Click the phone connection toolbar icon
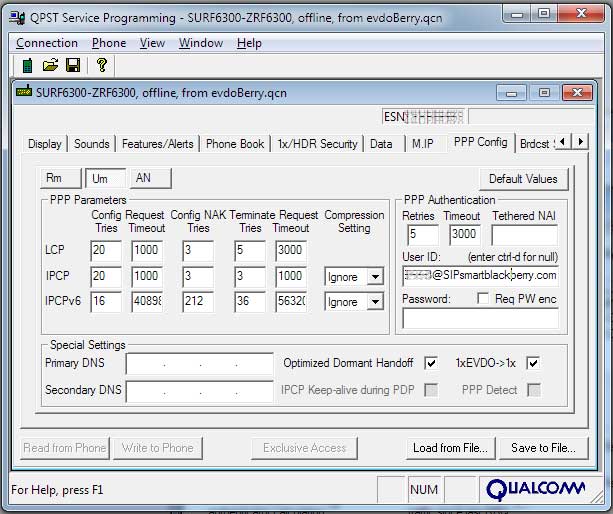 point(27,65)
